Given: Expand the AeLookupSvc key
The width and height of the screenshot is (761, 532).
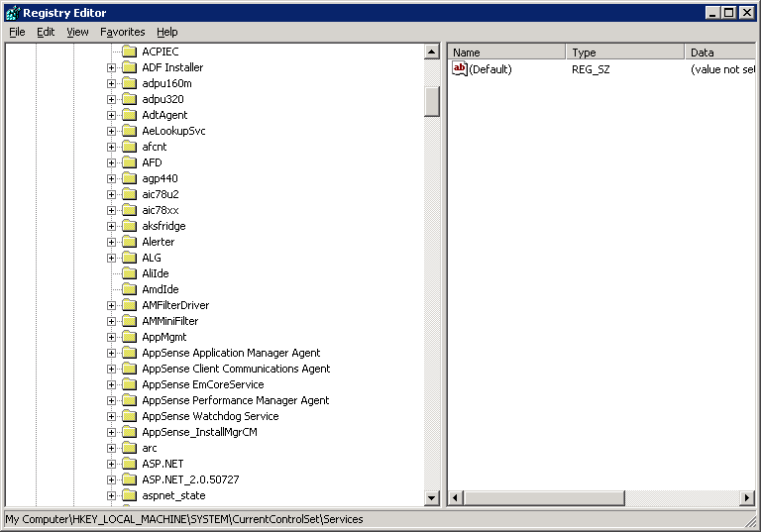Looking at the screenshot, I should 111,132.
